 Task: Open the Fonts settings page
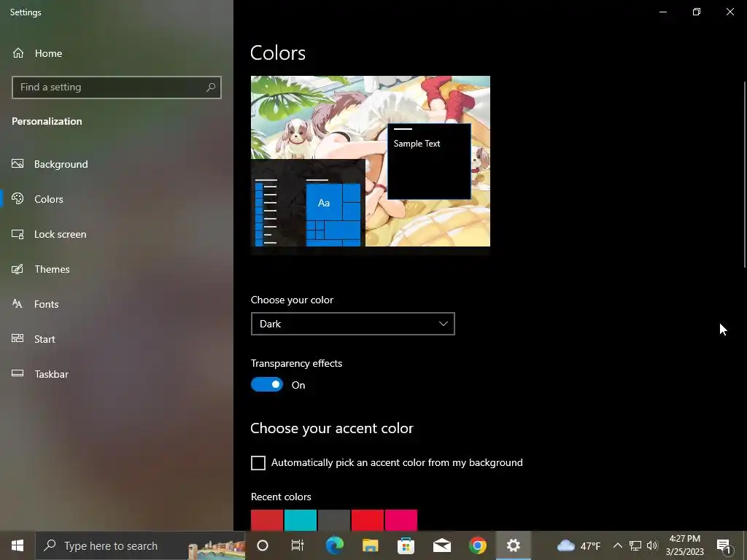click(117, 304)
